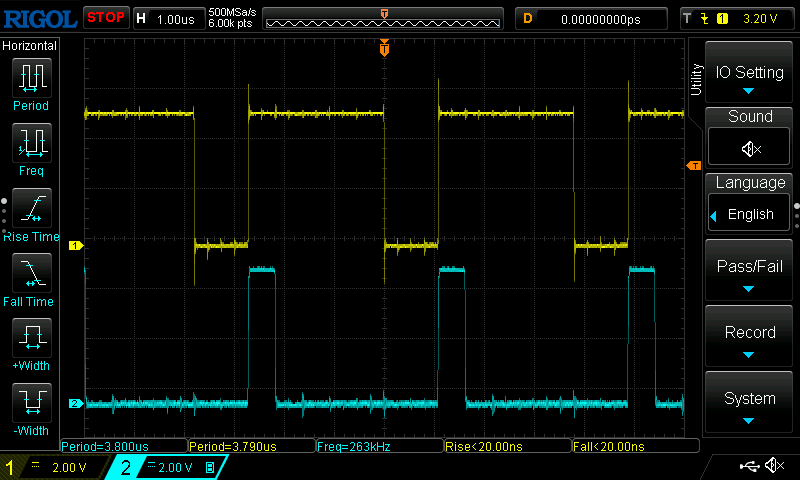Viewport: 800px width, 480px height.
Task: Click the USB connection status icon
Action: point(749,466)
